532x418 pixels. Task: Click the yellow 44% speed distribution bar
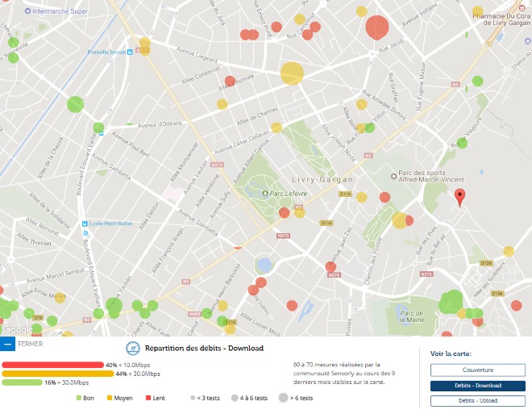(57, 374)
